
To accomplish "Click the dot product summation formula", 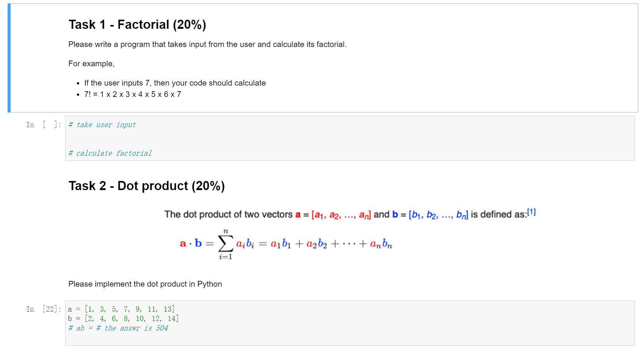I will pos(286,244).
